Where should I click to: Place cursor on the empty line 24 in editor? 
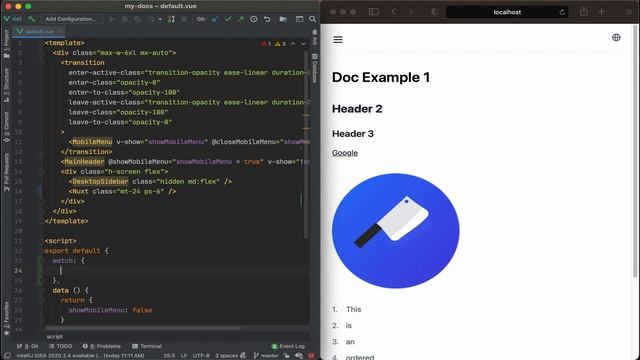pyautogui.click(x=176, y=271)
